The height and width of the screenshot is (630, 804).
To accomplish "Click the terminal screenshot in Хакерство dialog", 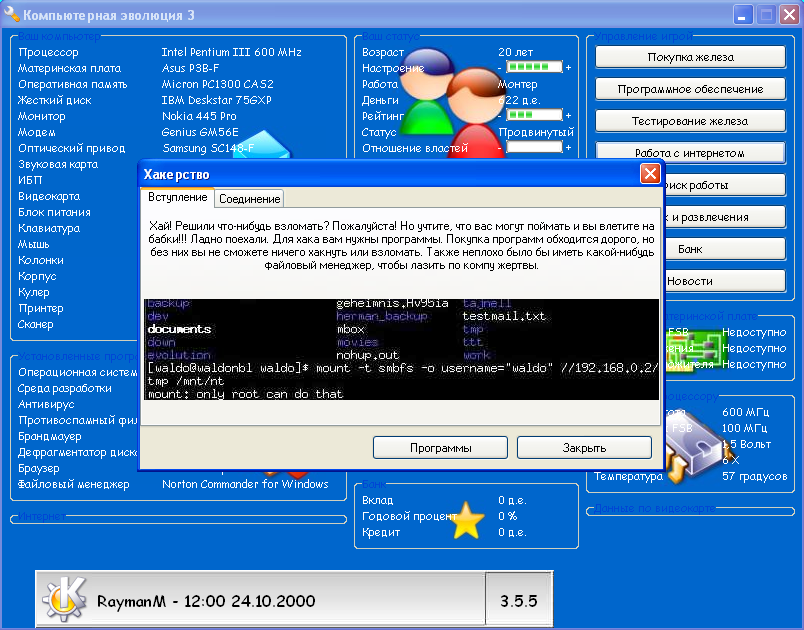I will (401, 350).
